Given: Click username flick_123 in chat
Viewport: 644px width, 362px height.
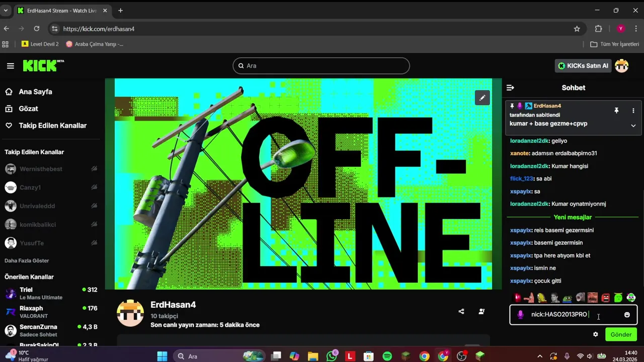Looking at the screenshot, I should pos(521,178).
